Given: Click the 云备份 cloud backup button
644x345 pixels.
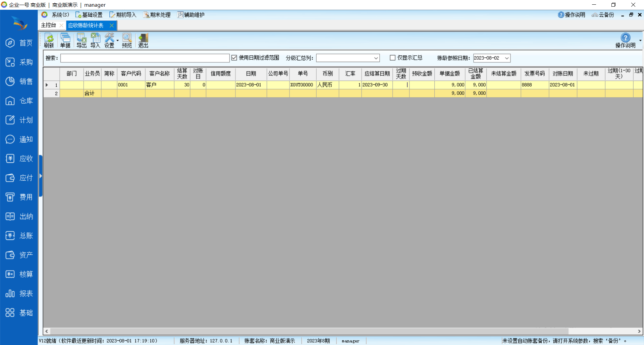Looking at the screenshot, I should pyautogui.click(x=603, y=15).
